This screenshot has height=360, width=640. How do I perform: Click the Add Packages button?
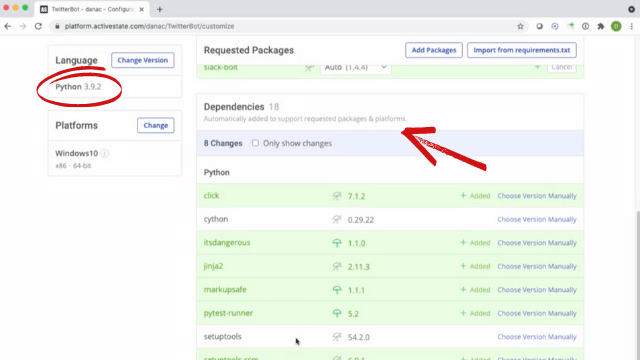433,50
